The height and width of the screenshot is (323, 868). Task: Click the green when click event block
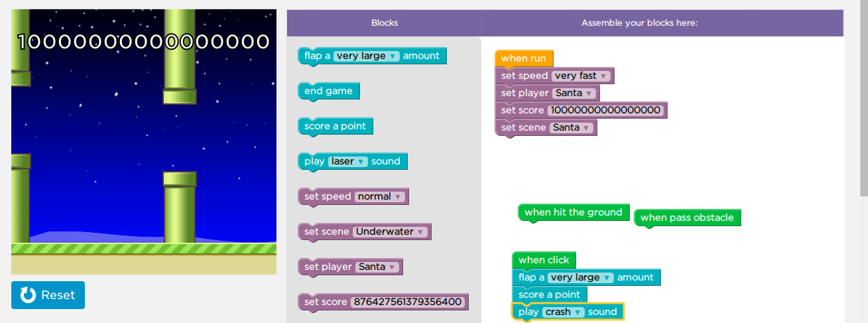point(544,260)
